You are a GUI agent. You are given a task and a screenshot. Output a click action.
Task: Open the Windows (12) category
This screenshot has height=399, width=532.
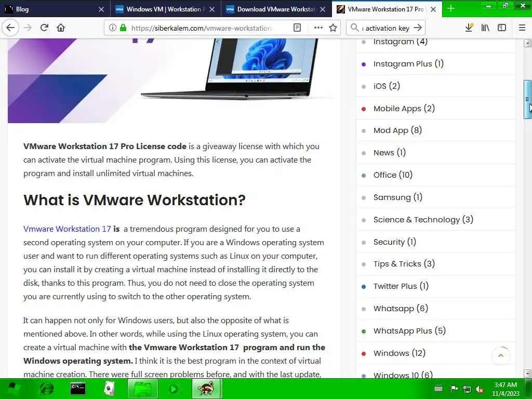click(x=400, y=353)
